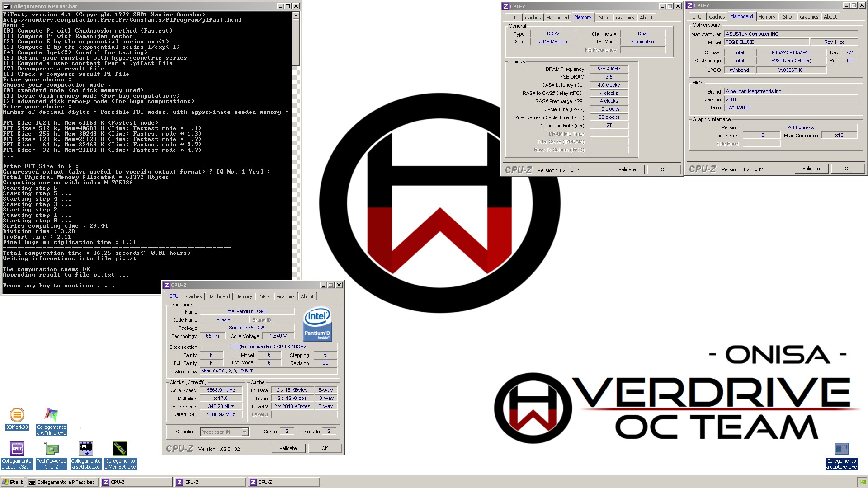Open Graphics tab in Mainboard CPU-Z window
Screen dimensions: 868x488
(x=809, y=17)
